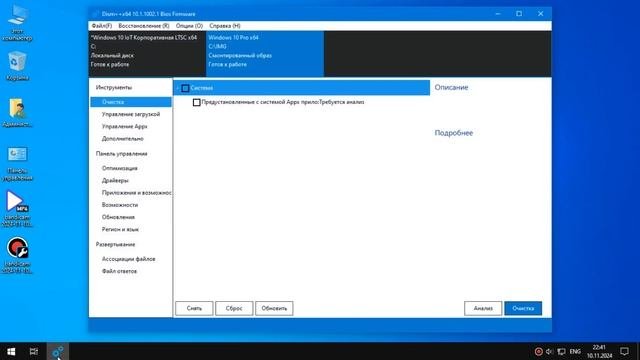Click the Смонтированный образ text

click(x=240, y=56)
